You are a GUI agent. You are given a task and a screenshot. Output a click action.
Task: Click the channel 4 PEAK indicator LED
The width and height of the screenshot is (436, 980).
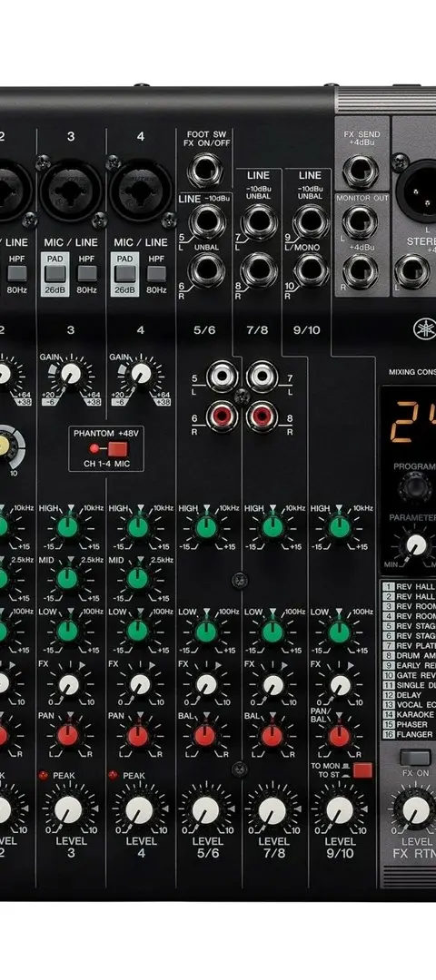tap(113, 775)
